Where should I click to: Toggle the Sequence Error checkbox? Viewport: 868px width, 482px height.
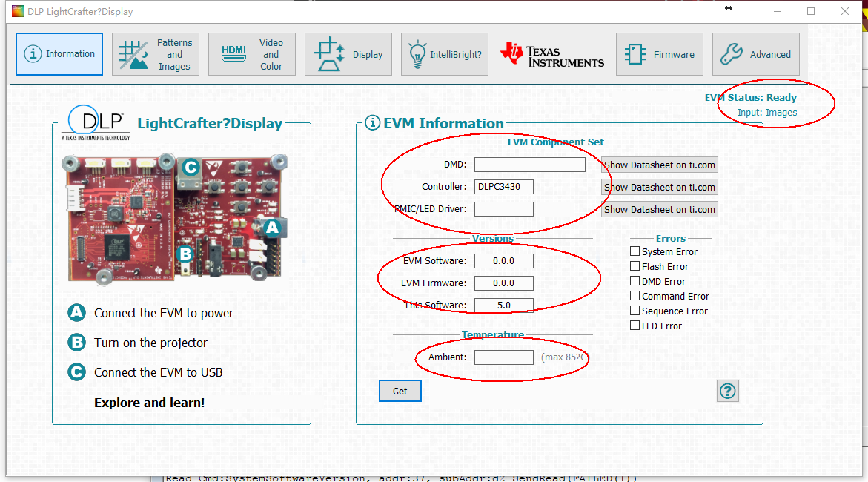point(635,311)
